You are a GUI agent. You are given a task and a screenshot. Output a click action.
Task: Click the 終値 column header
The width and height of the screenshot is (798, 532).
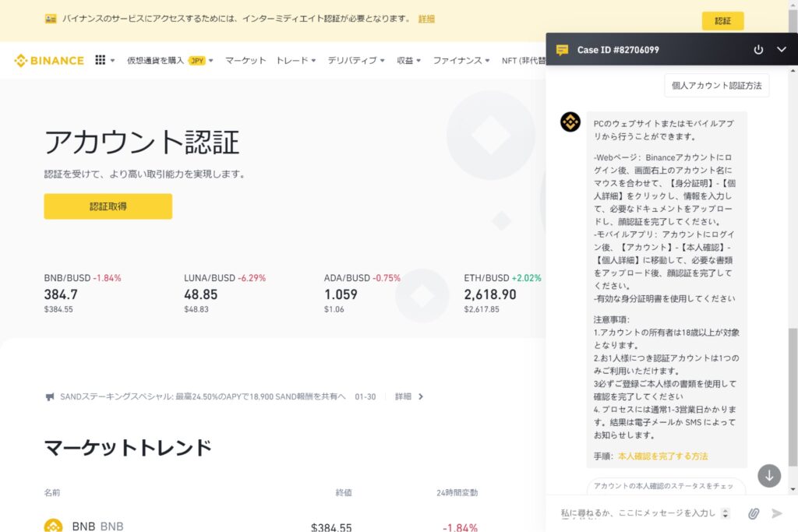(344, 492)
